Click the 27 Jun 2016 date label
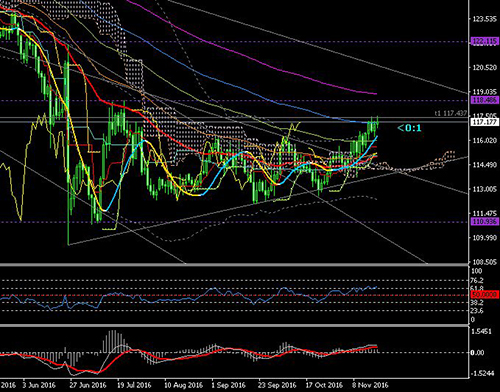The height and width of the screenshot is (392, 500). pos(88,385)
